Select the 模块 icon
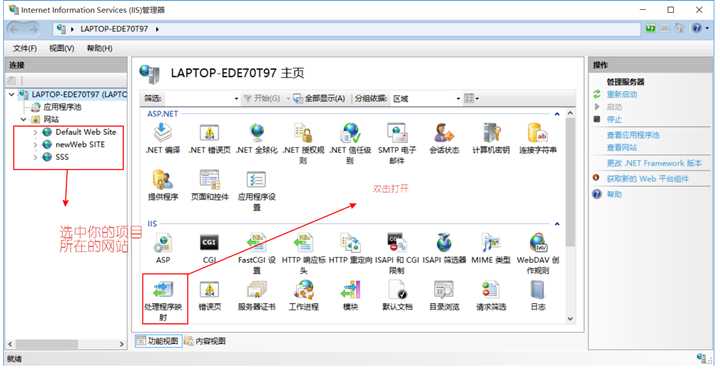The image size is (720, 370). click(x=350, y=290)
